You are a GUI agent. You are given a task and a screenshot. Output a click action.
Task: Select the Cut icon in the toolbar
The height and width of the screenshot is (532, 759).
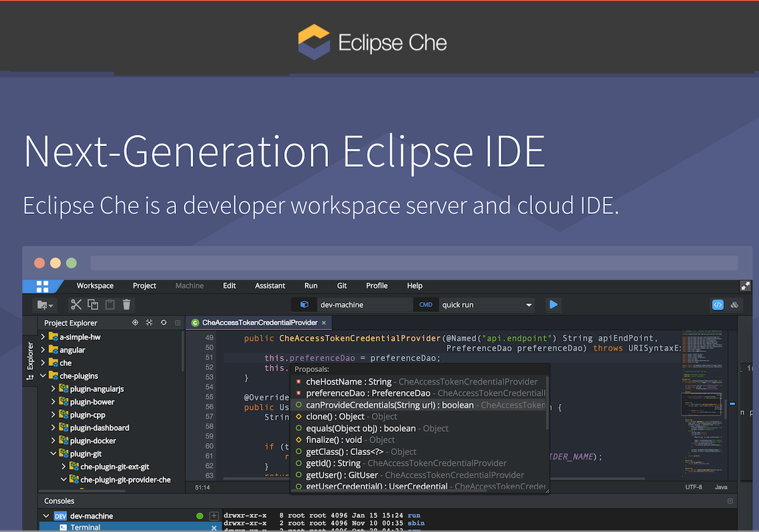pos(76,304)
